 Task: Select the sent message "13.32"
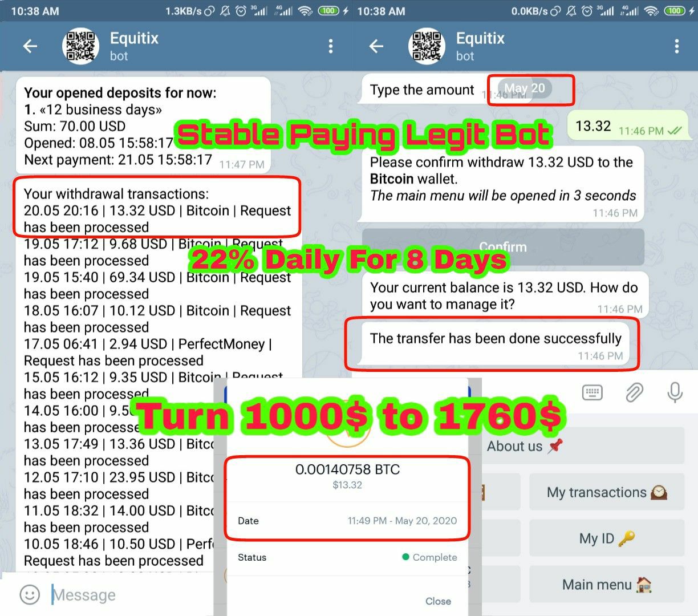(627, 126)
